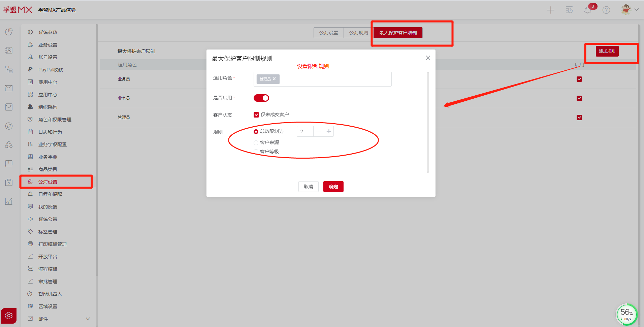Open the user avatar dropdown arrow
Screen dimensions: 644x327
tap(637, 10)
